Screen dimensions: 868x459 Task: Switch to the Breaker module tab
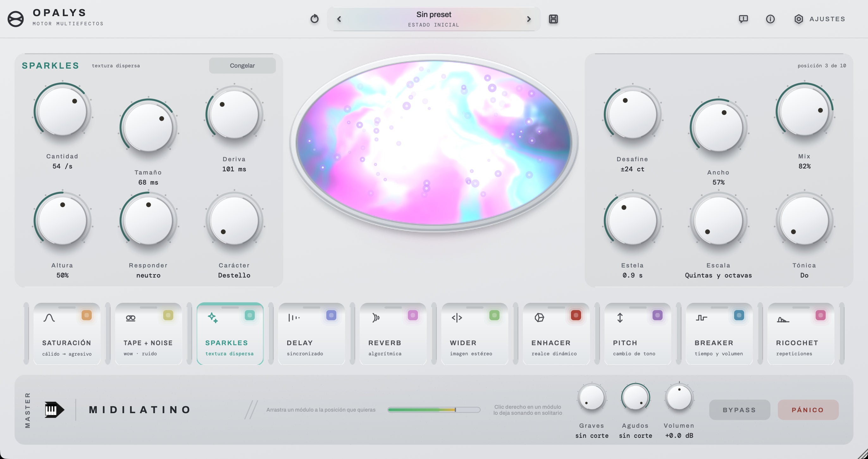[x=719, y=334]
